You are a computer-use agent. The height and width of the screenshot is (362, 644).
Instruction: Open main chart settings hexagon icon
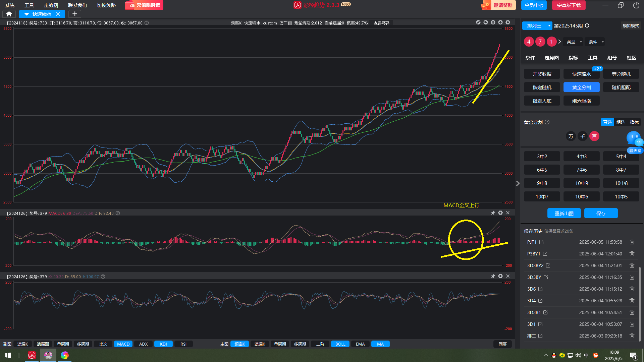coord(508,22)
